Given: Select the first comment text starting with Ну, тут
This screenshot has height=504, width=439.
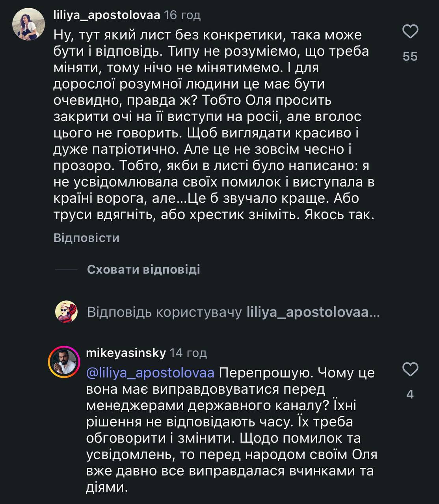Looking at the screenshot, I should pyautogui.click(x=213, y=125).
